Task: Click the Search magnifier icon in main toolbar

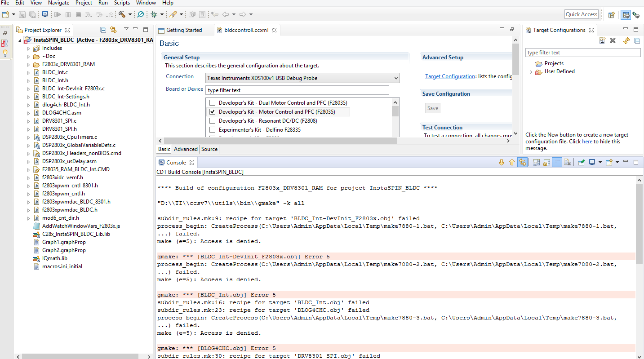Action: coord(141,14)
